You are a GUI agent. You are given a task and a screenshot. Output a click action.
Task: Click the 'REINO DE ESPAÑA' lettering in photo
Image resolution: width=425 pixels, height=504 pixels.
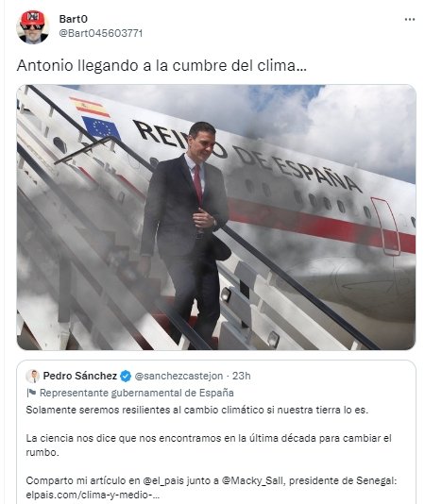tap(247, 157)
